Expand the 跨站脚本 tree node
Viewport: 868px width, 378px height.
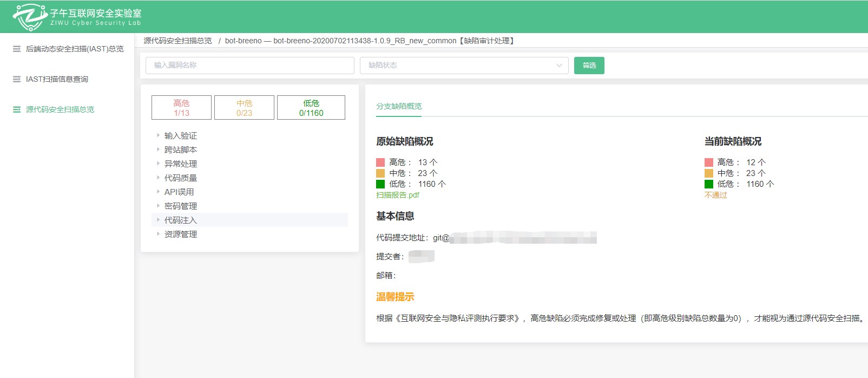click(x=158, y=149)
